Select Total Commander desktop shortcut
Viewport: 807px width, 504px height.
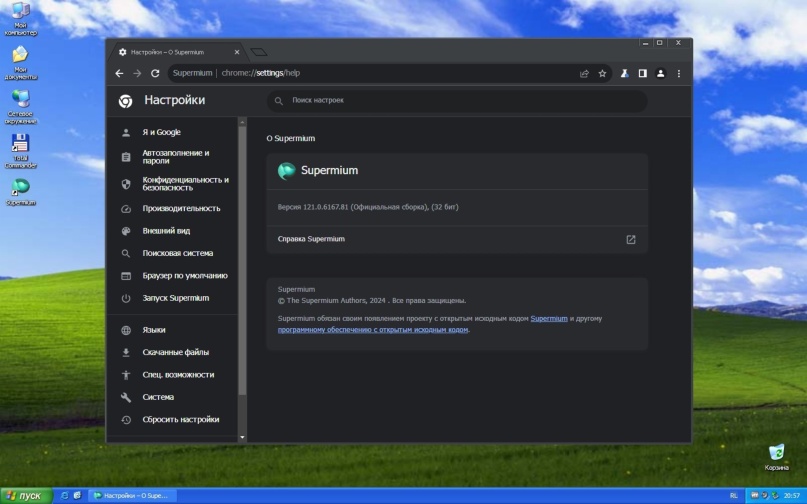(x=21, y=151)
